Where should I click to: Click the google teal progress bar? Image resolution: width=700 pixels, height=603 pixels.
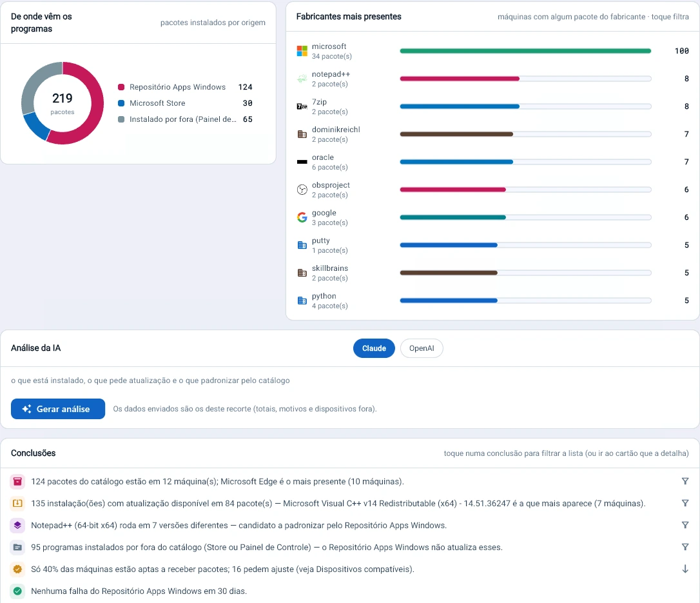tap(452, 217)
